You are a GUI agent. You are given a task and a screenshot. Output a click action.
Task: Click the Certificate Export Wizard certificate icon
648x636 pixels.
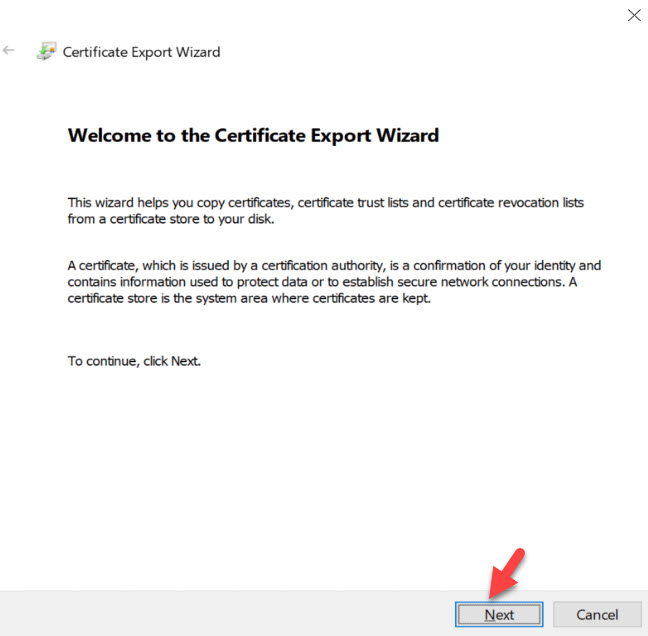pos(46,51)
